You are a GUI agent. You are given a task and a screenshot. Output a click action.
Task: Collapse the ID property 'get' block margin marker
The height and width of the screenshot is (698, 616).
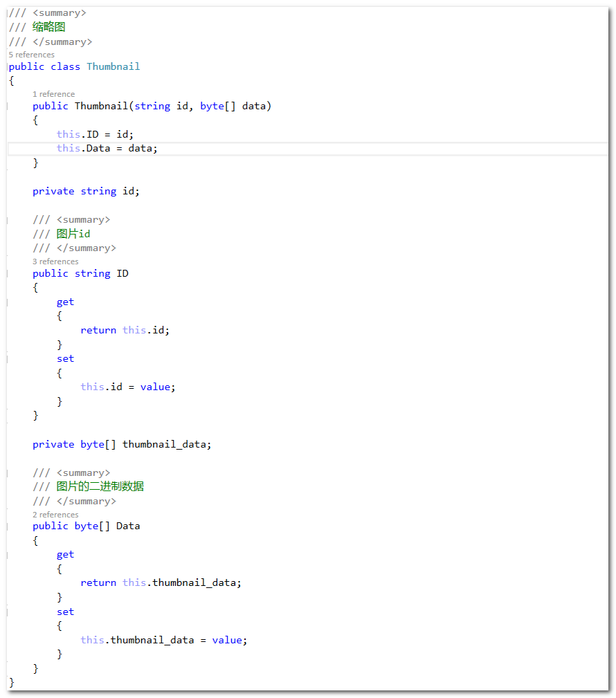[x=8, y=302]
